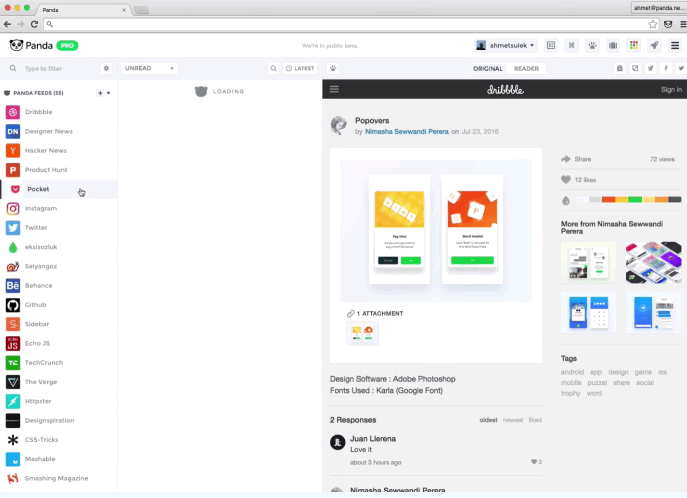687x498 pixels.
Task: Open the isometric screens thumbnail
Action: (654, 262)
